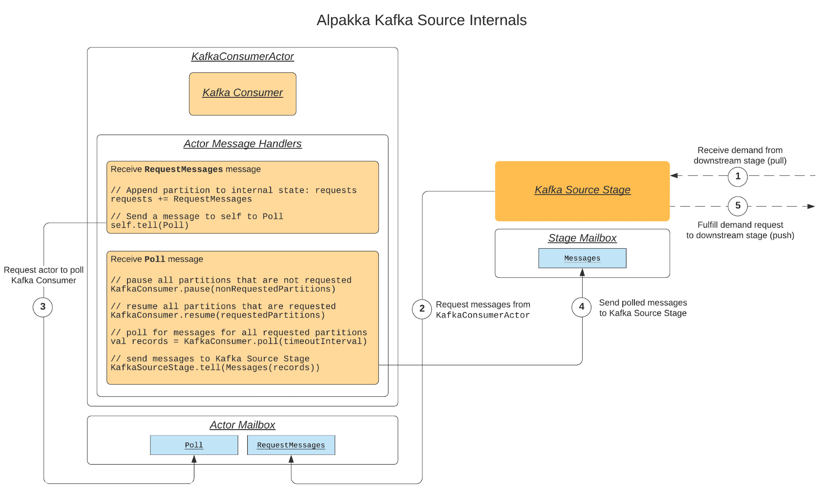Select 'val records = KafkaConsumer.poll(timeoutInterval)' line
Screen dimensions: 832x504
239,341
